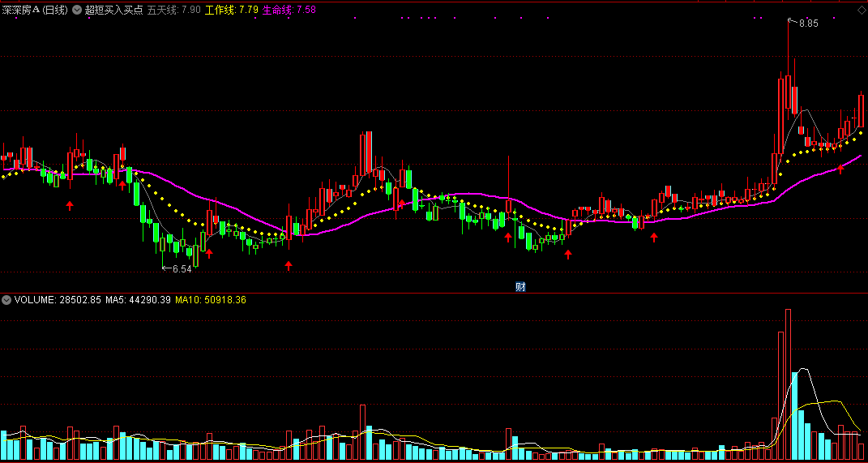868x463 pixels.
Task: Click the 8.85 high price label
Action: coord(808,24)
